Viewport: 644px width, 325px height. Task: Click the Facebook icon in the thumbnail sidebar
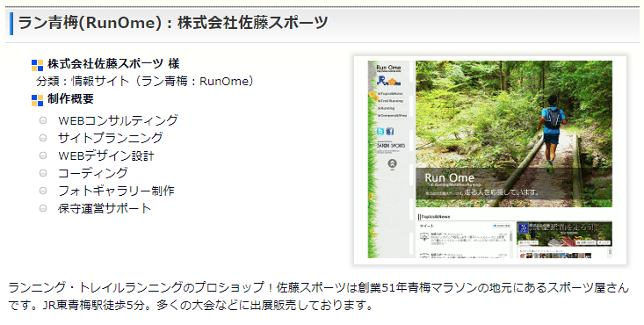click(390, 132)
